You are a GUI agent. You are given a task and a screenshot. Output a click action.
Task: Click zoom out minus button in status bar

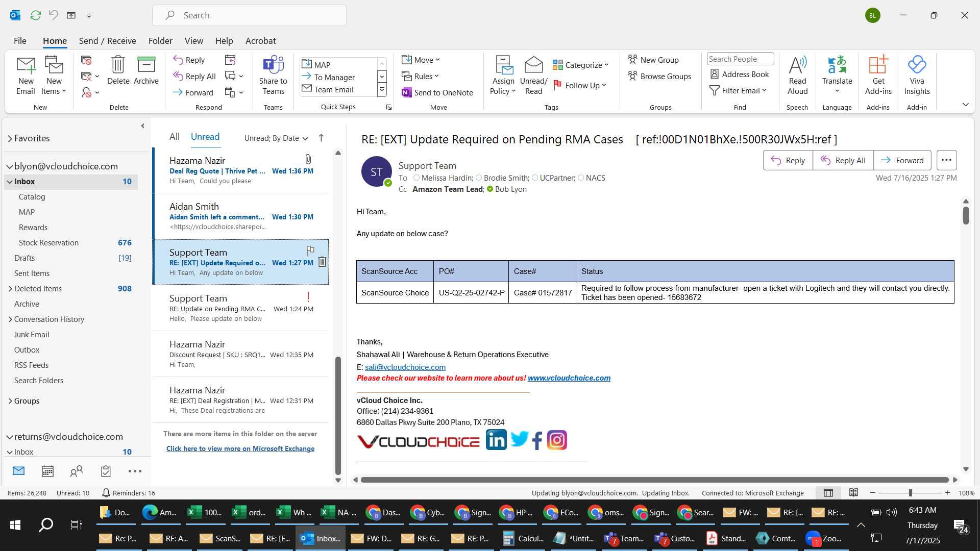point(872,493)
